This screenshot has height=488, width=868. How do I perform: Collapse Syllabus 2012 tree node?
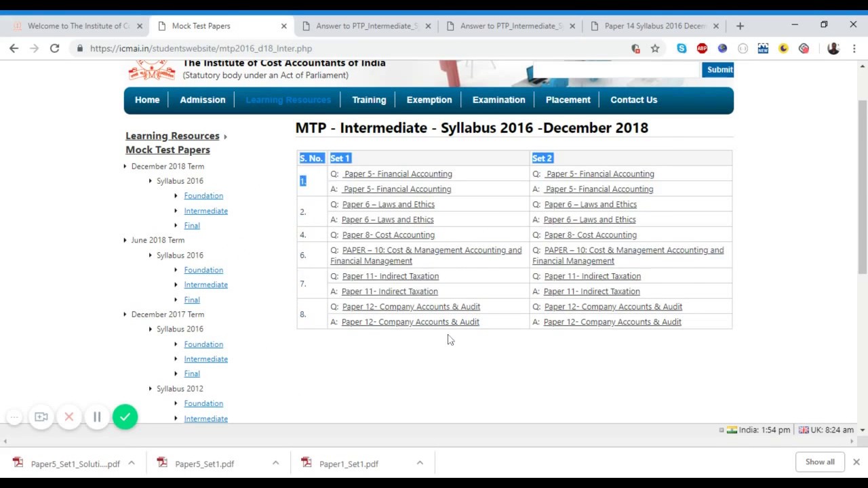(151, 388)
